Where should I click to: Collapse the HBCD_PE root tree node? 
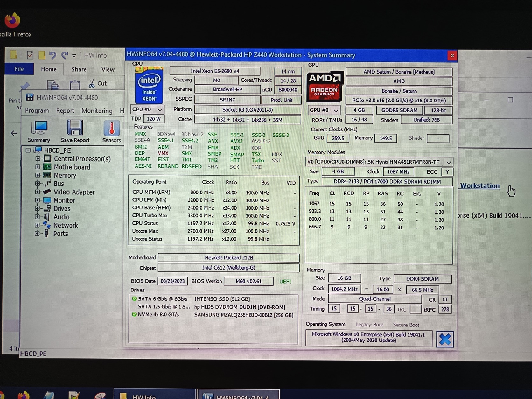[28, 150]
